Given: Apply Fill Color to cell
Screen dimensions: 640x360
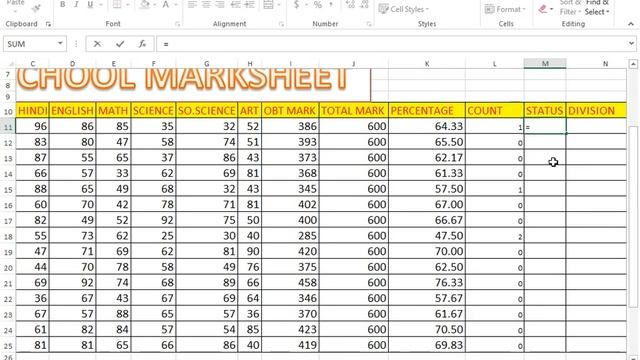Looking at the screenshot, I should (144, 4).
